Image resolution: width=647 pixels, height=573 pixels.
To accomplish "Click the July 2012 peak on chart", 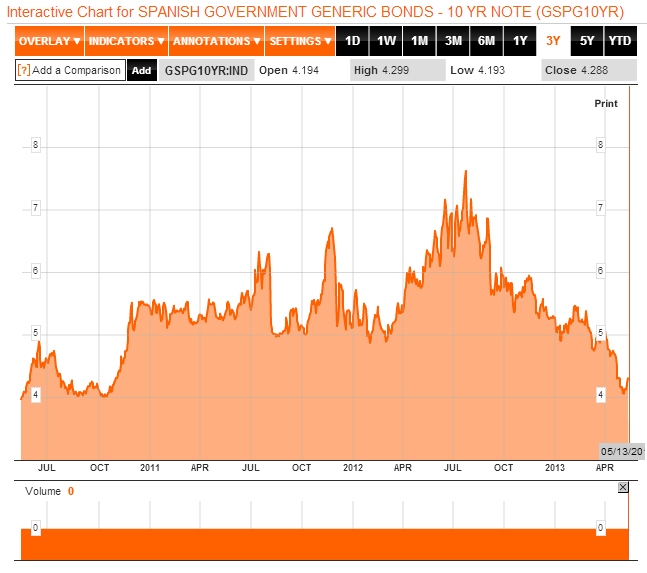I will click(466, 172).
